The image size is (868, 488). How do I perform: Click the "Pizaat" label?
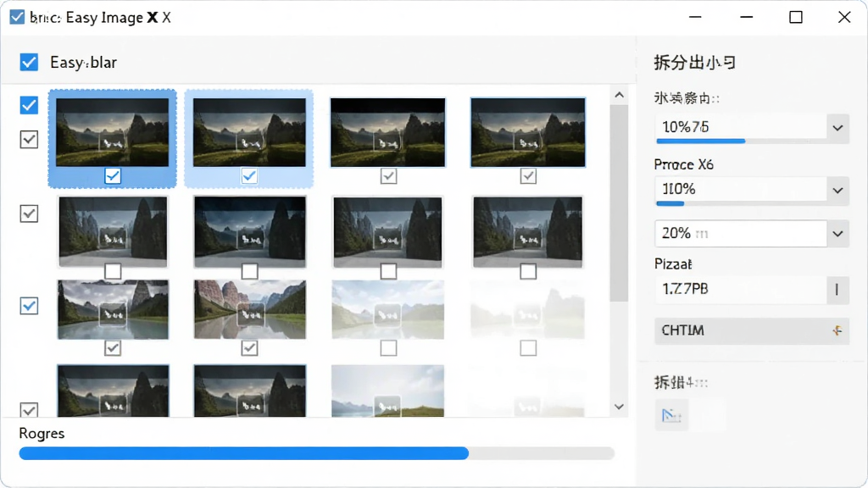coord(673,264)
